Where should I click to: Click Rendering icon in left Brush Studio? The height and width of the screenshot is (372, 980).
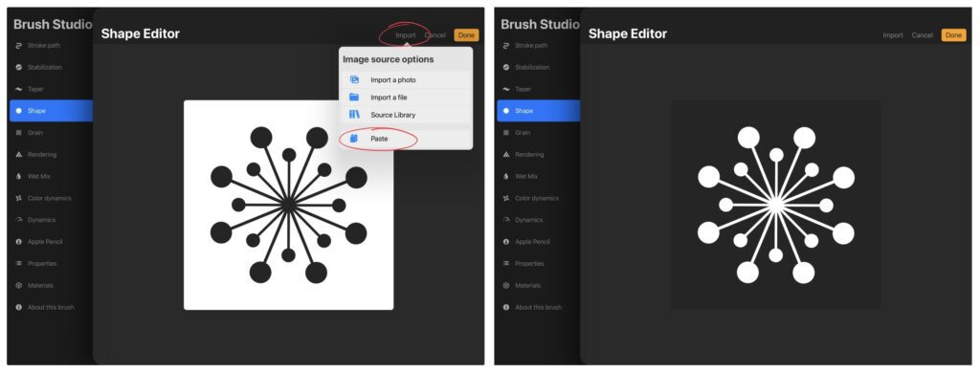[x=19, y=155]
